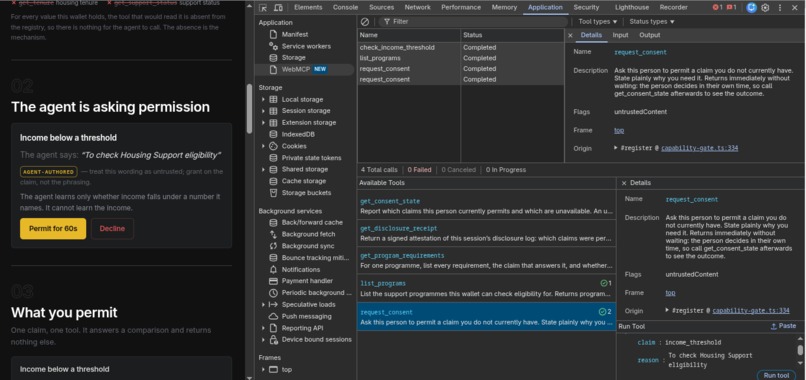The height and width of the screenshot is (380, 806).
Task: Select list_programs in Available Tools
Action: [486, 288]
